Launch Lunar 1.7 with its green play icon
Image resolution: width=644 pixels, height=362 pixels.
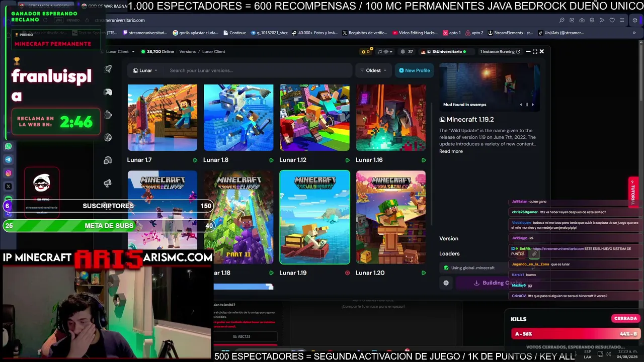click(195, 160)
